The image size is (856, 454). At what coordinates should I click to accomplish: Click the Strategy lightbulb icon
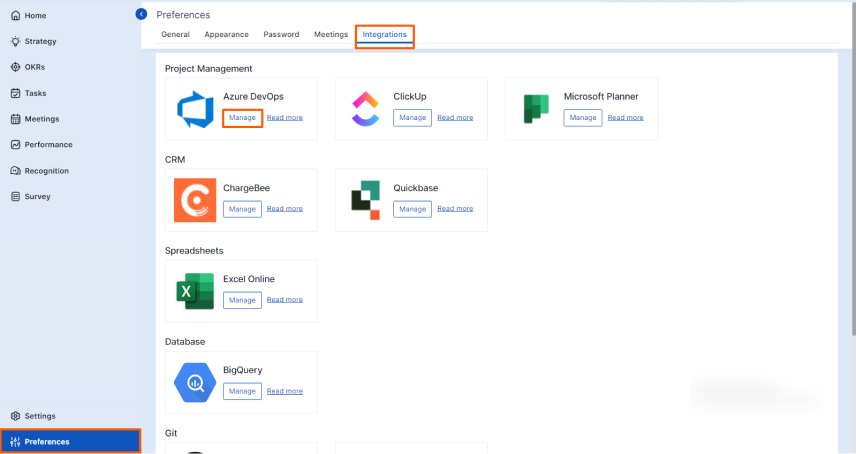[x=15, y=41]
